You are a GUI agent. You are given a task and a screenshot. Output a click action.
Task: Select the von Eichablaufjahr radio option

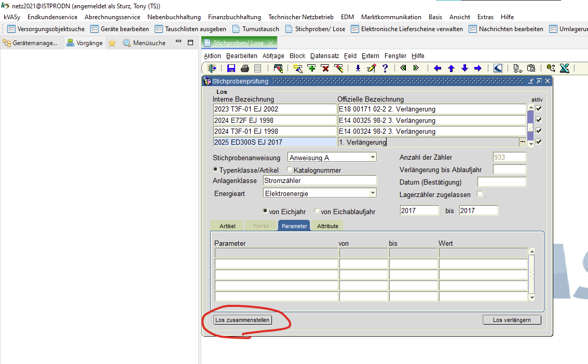pyautogui.click(x=317, y=212)
